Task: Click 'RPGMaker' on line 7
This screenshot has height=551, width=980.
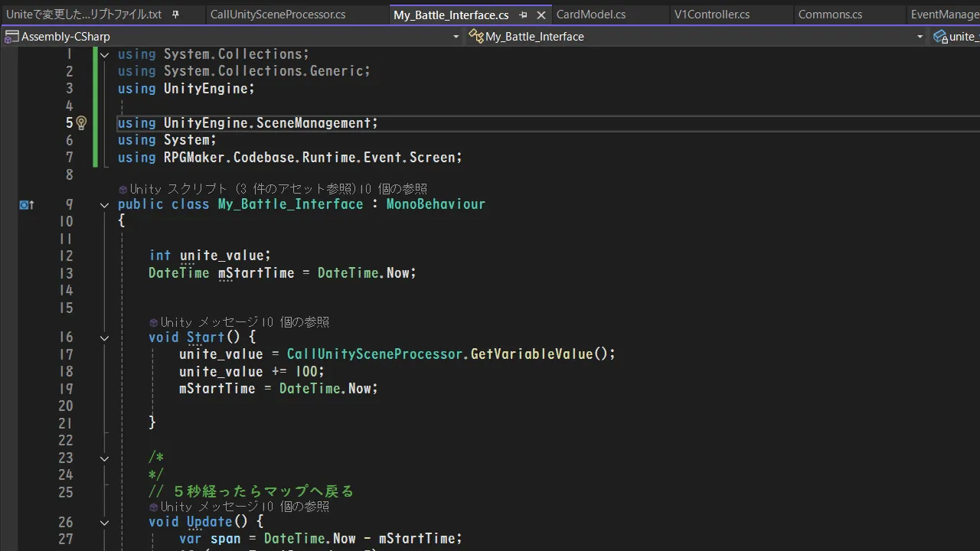Action: coord(194,158)
